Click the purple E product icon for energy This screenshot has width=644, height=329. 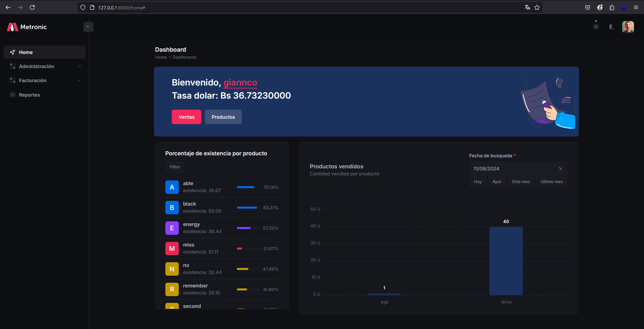click(x=172, y=228)
